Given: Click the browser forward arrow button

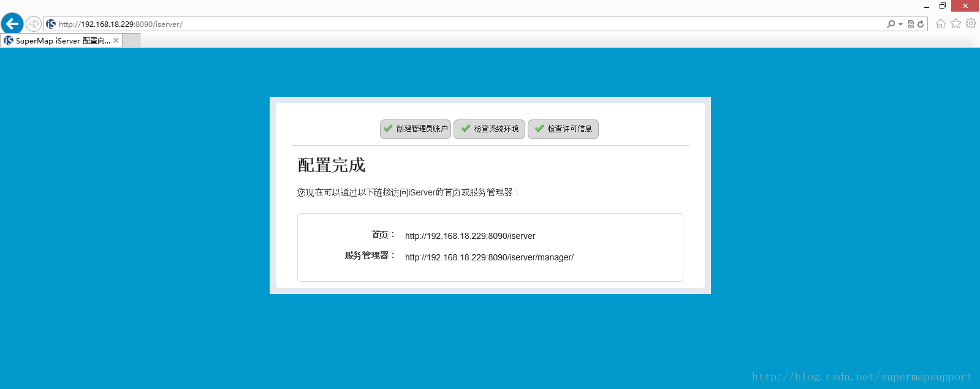Looking at the screenshot, I should [34, 24].
